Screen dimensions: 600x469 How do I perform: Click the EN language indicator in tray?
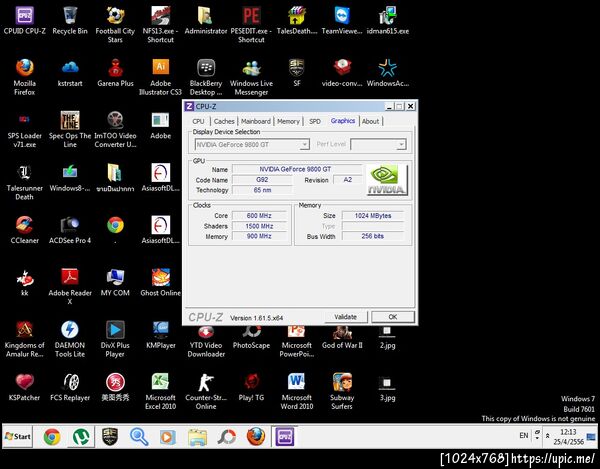tap(523, 435)
